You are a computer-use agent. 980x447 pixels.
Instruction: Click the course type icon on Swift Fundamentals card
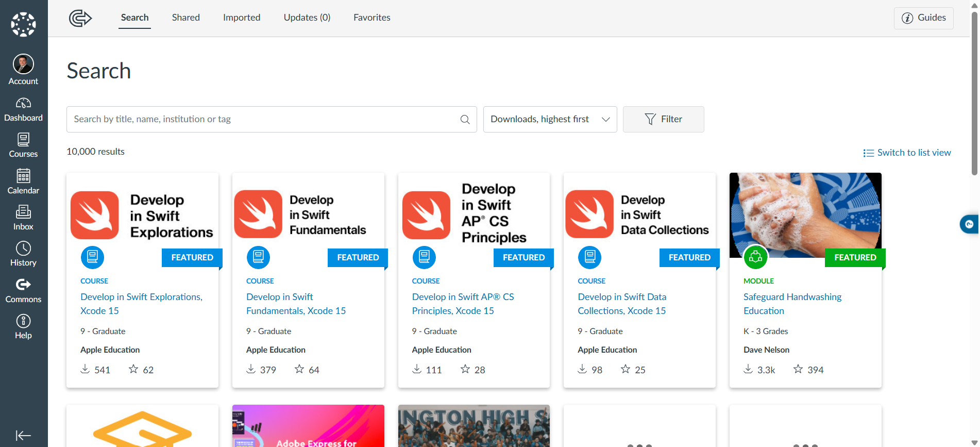tap(258, 257)
